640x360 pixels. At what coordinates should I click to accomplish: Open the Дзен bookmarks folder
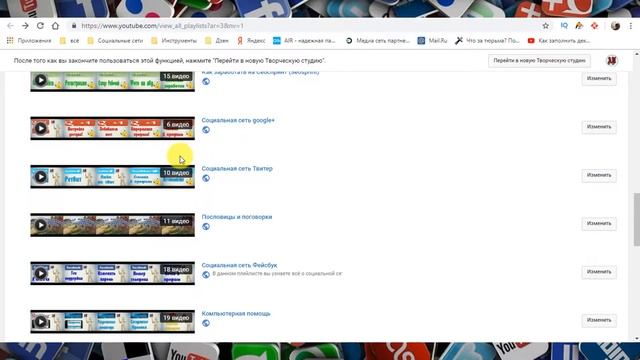pos(217,40)
